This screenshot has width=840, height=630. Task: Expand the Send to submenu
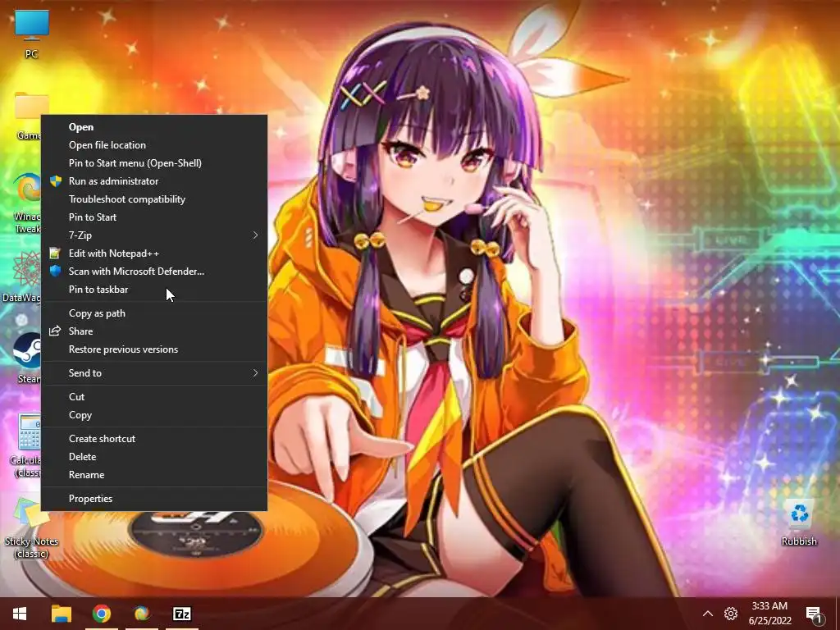coord(154,373)
